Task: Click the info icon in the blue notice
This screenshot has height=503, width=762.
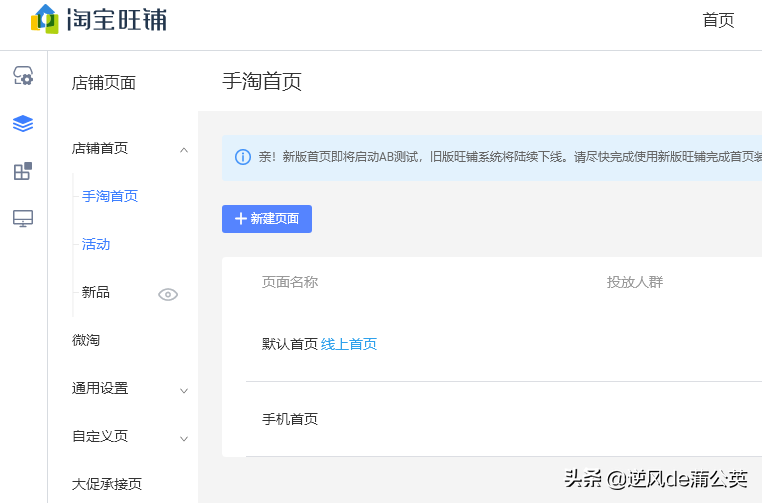Action: (x=243, y=157)
